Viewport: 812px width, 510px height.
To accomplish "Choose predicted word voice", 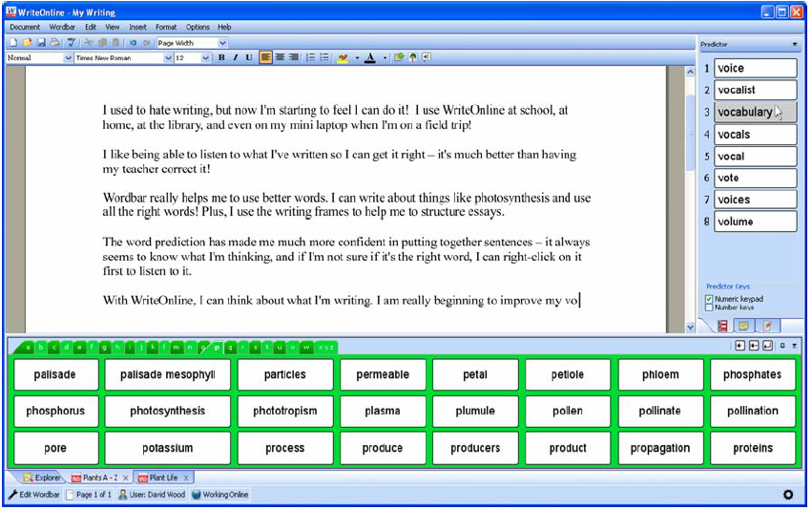I will 755,68.
